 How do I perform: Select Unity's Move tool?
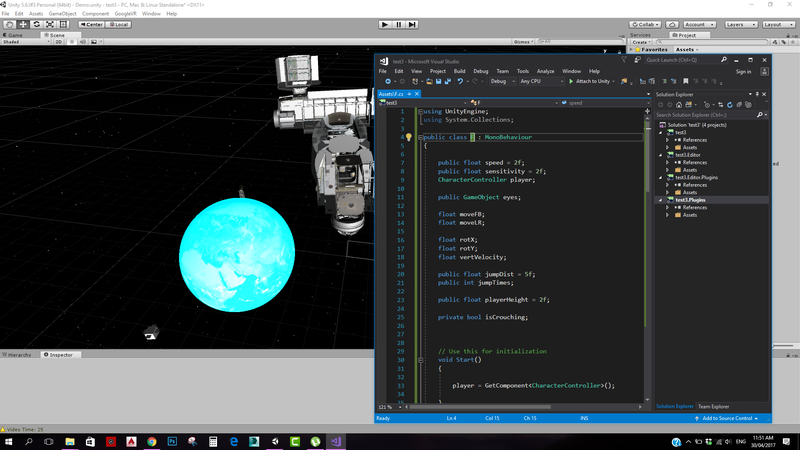click(23, 24)
